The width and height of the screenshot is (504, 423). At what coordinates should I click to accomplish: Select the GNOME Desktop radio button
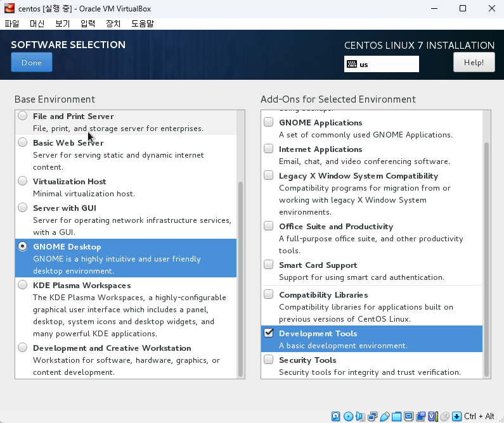click(x=22, y=246)
